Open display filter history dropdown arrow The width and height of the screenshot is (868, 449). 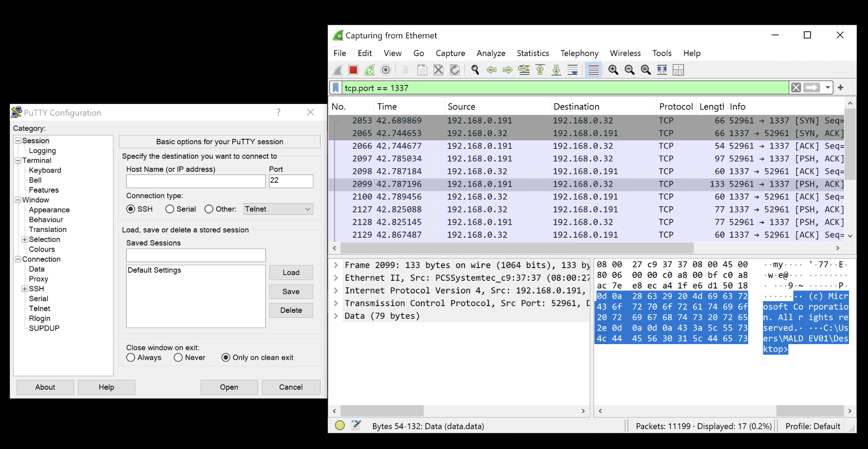click(x=828, y=88)
